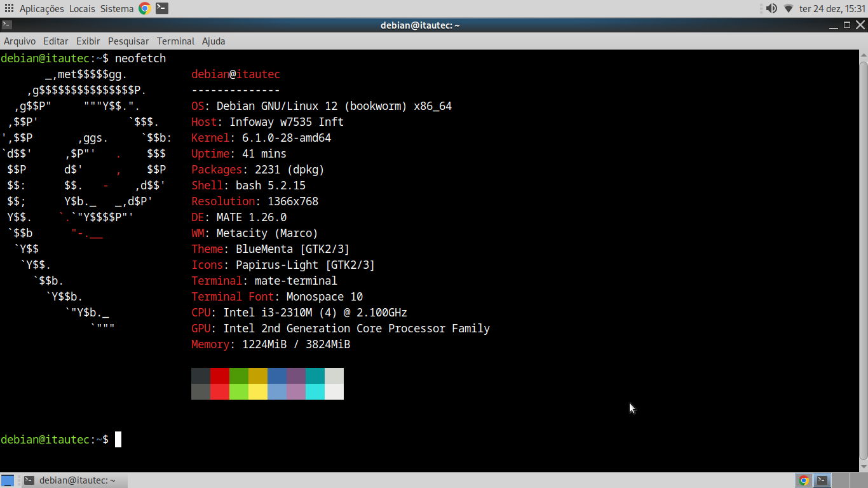
Task: Click the Terminal Font Monospace 10 line
Action: 277,297
